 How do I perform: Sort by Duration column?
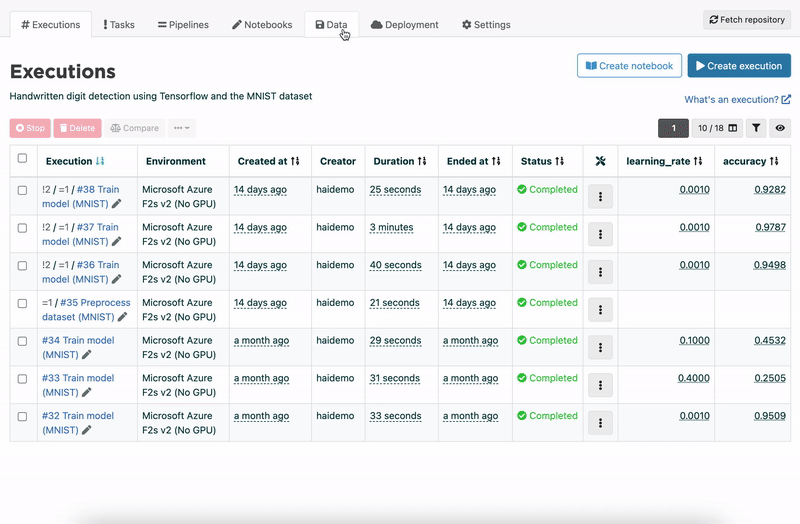[x=400, y=161]
